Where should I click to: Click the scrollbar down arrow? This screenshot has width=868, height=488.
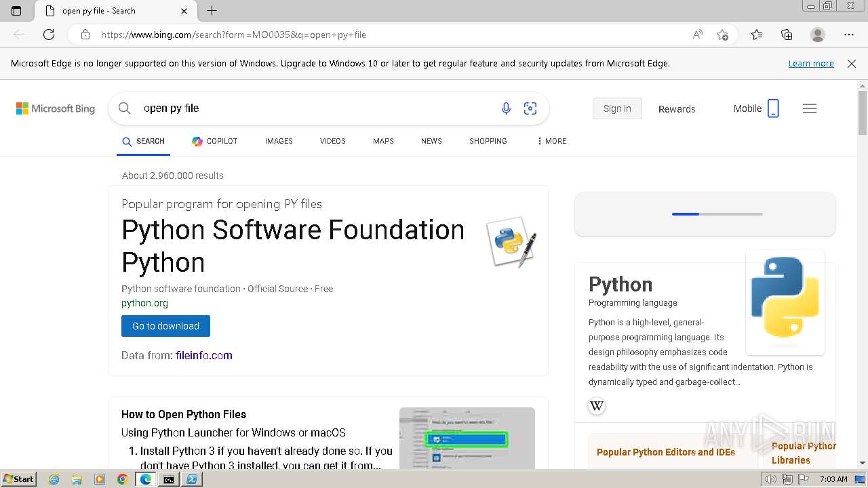863,463
